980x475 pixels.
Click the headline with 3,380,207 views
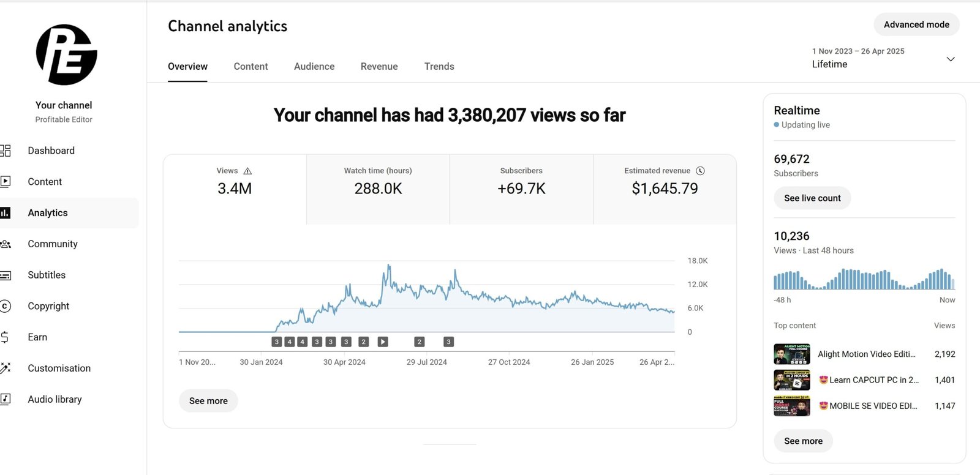tap(450, 115)
